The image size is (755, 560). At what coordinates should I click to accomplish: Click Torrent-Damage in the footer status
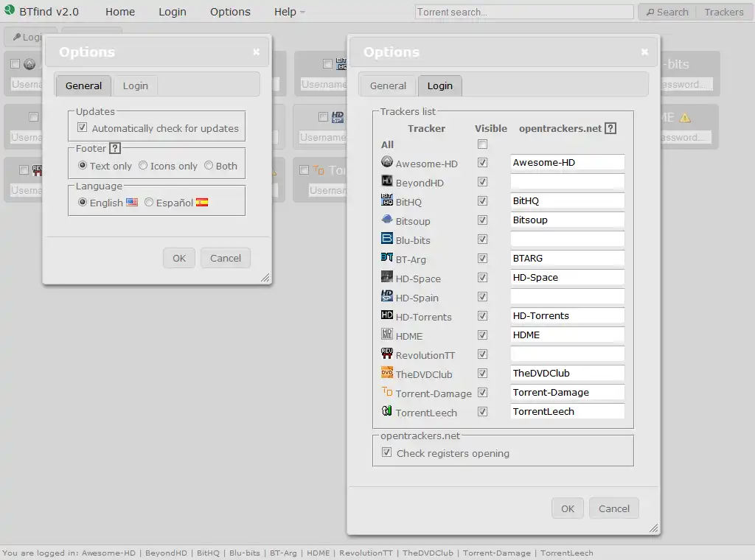point(496,553)
